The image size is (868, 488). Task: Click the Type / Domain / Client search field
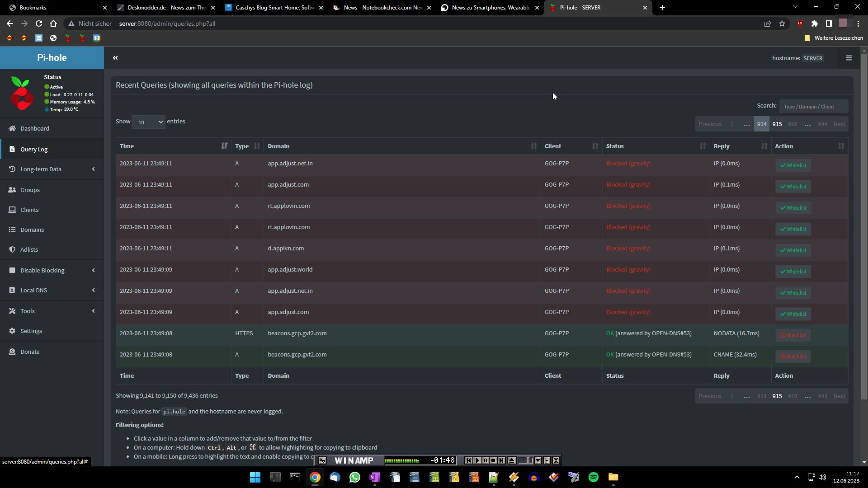click(813, 107)
